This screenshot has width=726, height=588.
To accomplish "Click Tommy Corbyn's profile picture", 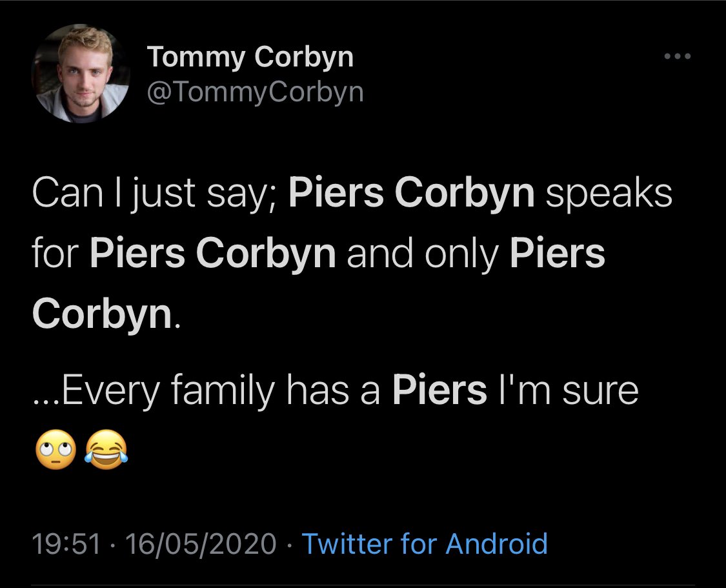I will click(81, 73).
